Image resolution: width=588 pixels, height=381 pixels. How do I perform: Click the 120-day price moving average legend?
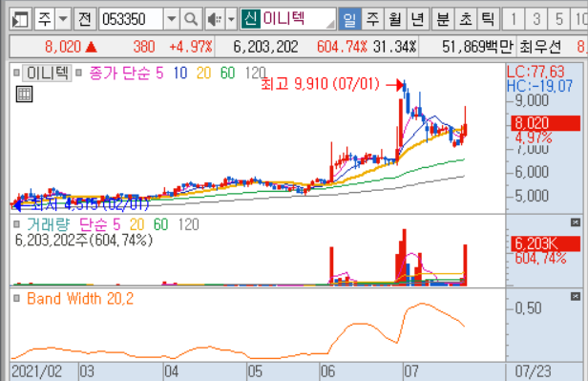tap(256, 74)
